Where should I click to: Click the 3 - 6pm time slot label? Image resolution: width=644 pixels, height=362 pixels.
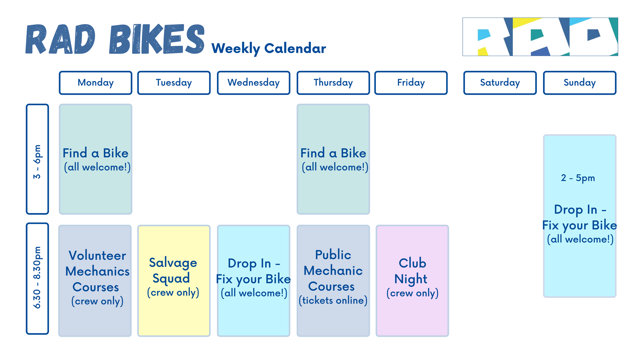pos(37,159)
